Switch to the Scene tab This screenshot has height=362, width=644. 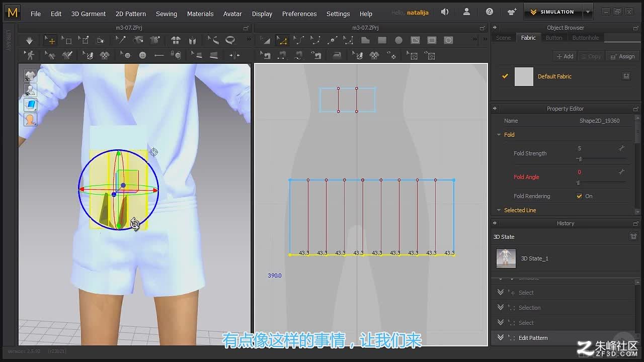[503, 38]
